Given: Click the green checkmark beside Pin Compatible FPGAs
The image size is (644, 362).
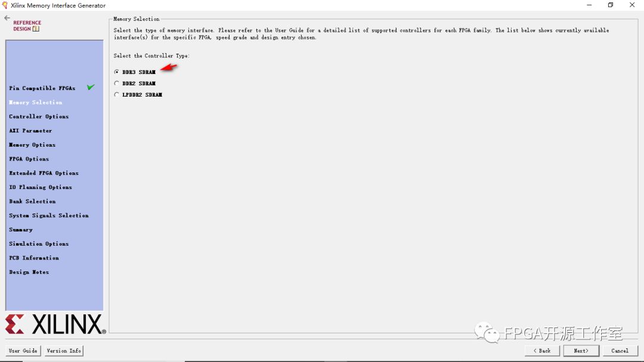Looking at the screenshot, I should (x=91, y=87).
